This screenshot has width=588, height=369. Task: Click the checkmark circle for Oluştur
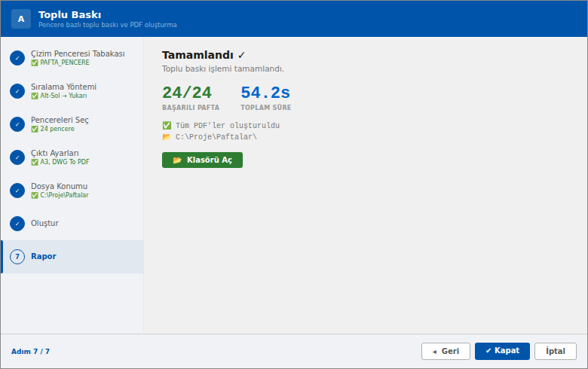[17, 224]
